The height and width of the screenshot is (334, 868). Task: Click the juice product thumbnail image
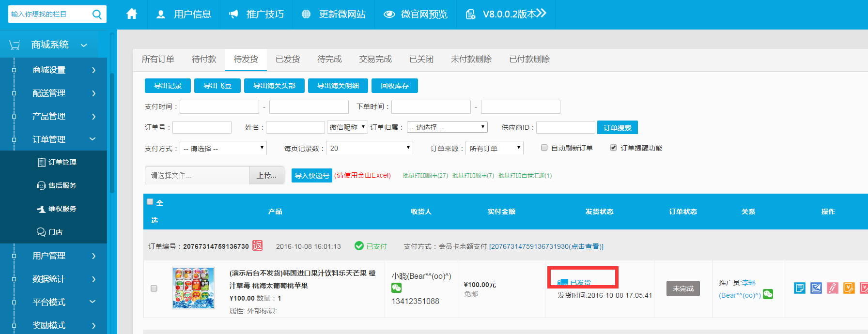click(193, 288)
